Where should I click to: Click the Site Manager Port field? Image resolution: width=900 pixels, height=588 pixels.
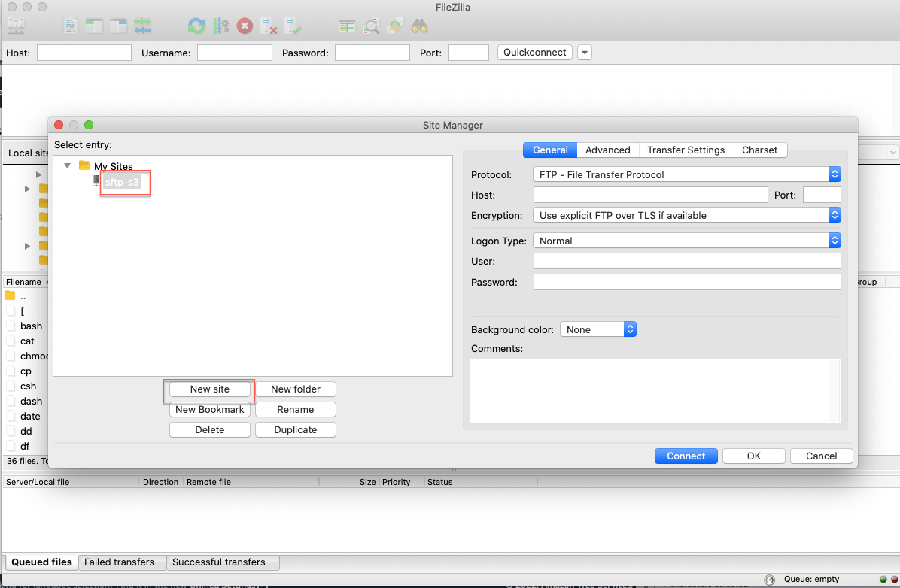(x=822, y=195)
